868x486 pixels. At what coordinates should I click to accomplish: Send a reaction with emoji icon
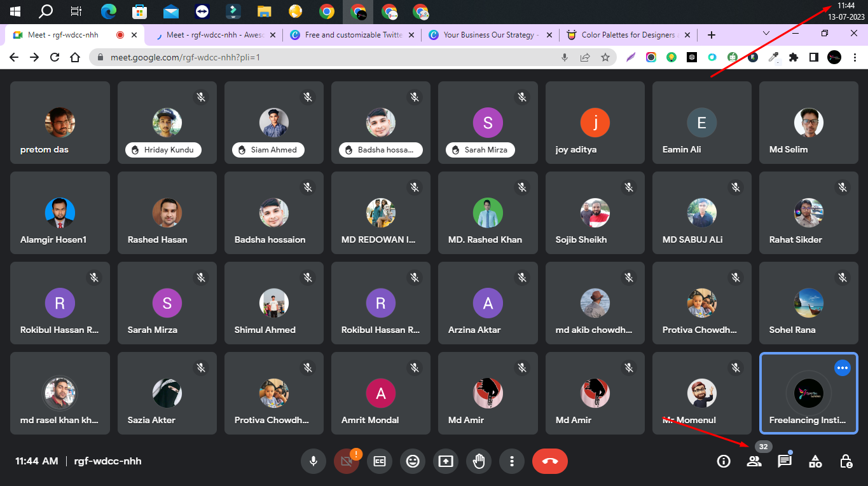(x=413, y=461)
